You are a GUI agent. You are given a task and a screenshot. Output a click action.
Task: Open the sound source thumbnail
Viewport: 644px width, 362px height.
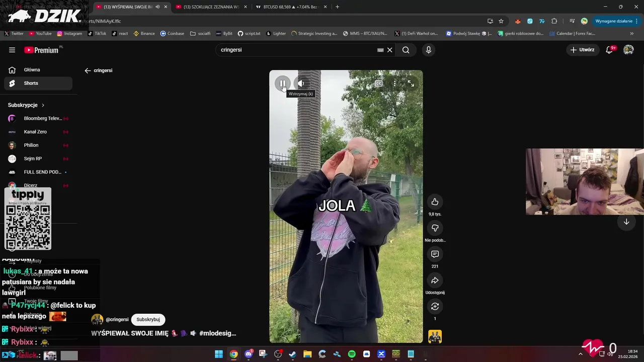pos(435,336)
